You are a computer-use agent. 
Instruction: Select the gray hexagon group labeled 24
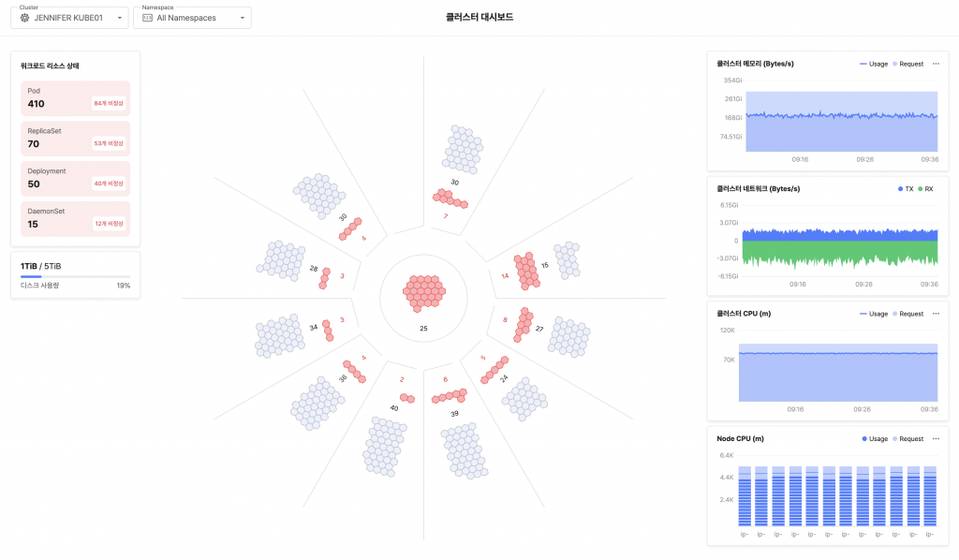click(x=524, y=399)
